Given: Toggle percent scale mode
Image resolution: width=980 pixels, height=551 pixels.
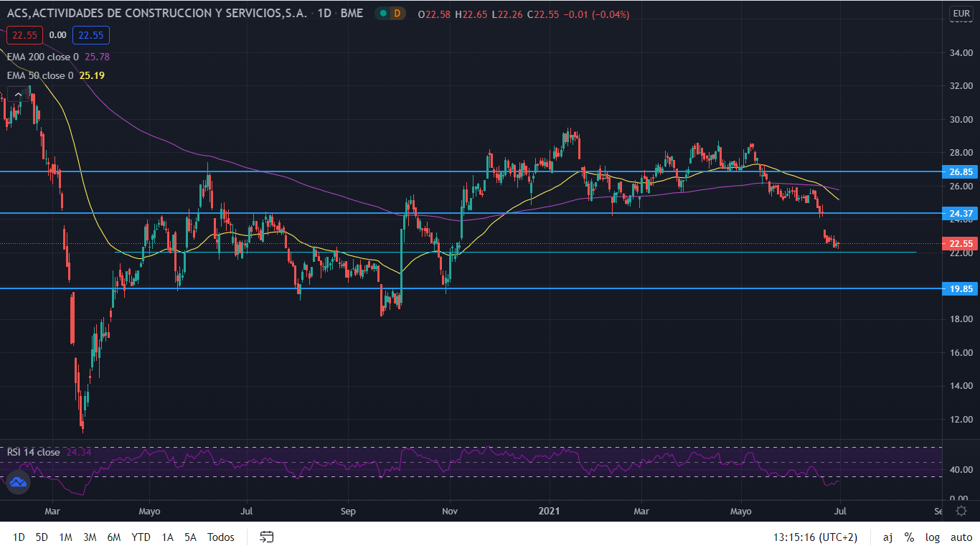Looking at the screenshot, I should tap(909, 537).
